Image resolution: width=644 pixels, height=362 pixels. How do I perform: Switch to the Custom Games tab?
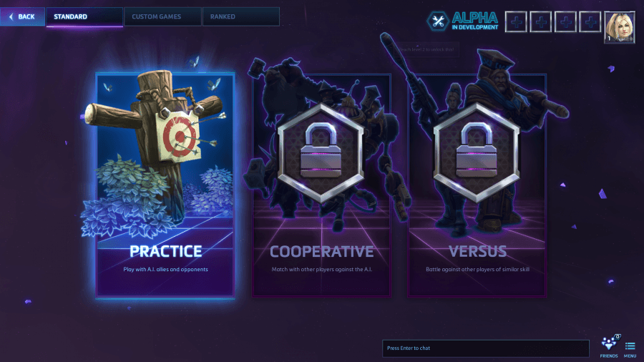(x=162, y=17)
